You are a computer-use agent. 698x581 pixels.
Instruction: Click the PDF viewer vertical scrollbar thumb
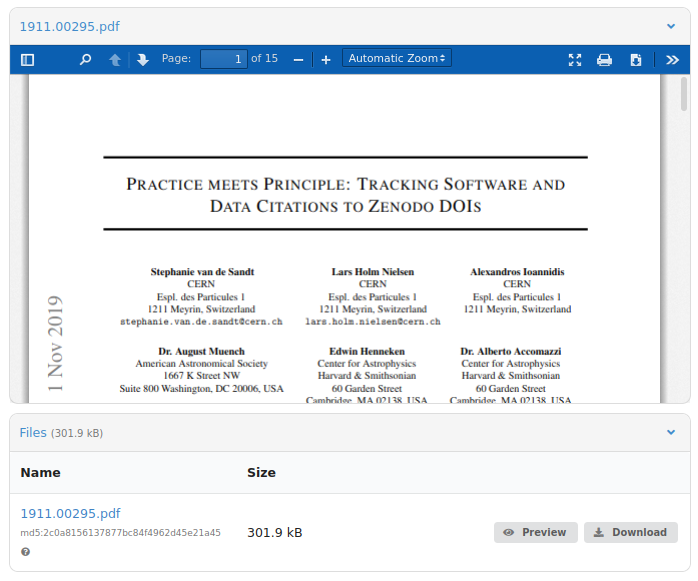coord(684,94)
